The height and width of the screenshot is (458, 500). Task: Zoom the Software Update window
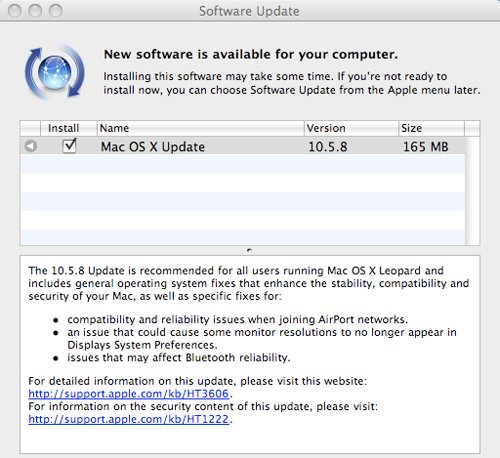(56, 11)
